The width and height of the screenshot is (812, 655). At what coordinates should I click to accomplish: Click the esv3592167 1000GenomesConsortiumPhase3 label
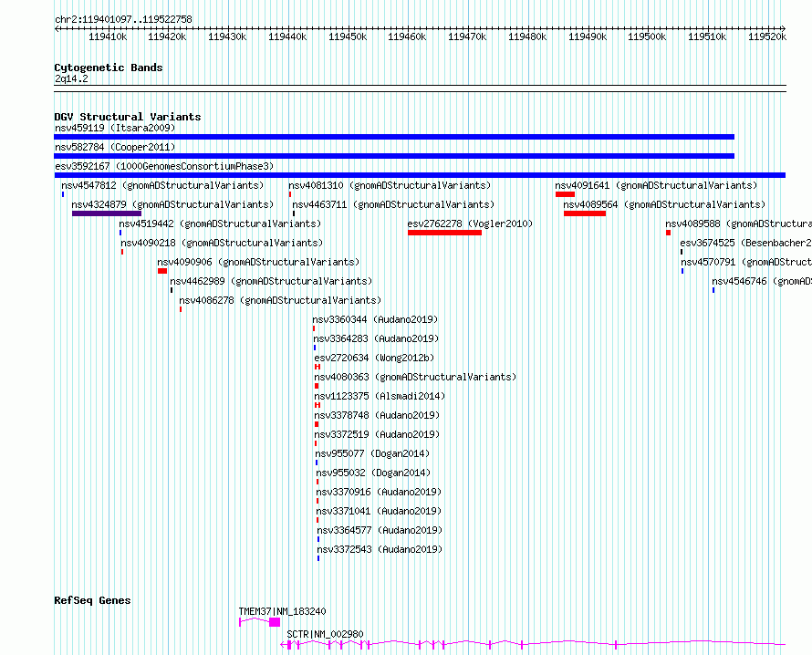164,166
